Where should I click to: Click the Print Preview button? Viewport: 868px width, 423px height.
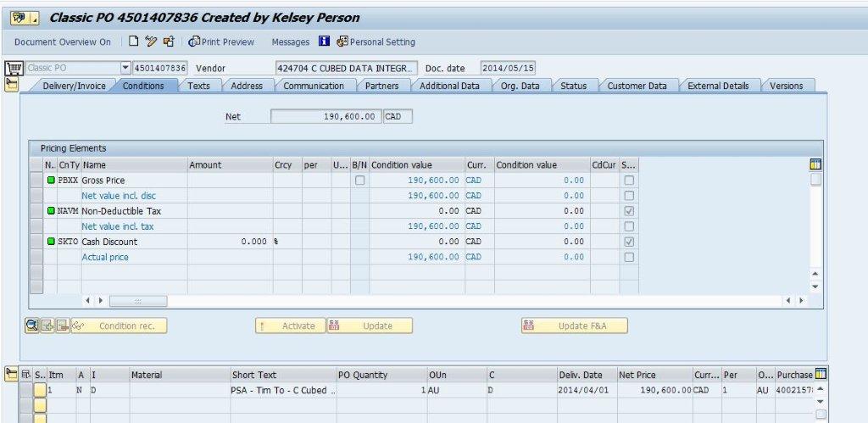point(221,42)
